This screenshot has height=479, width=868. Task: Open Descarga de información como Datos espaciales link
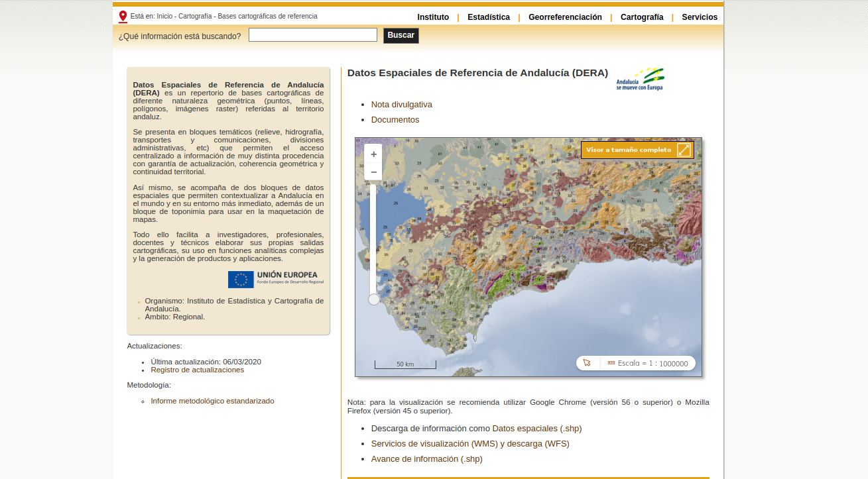coord(476,429)
